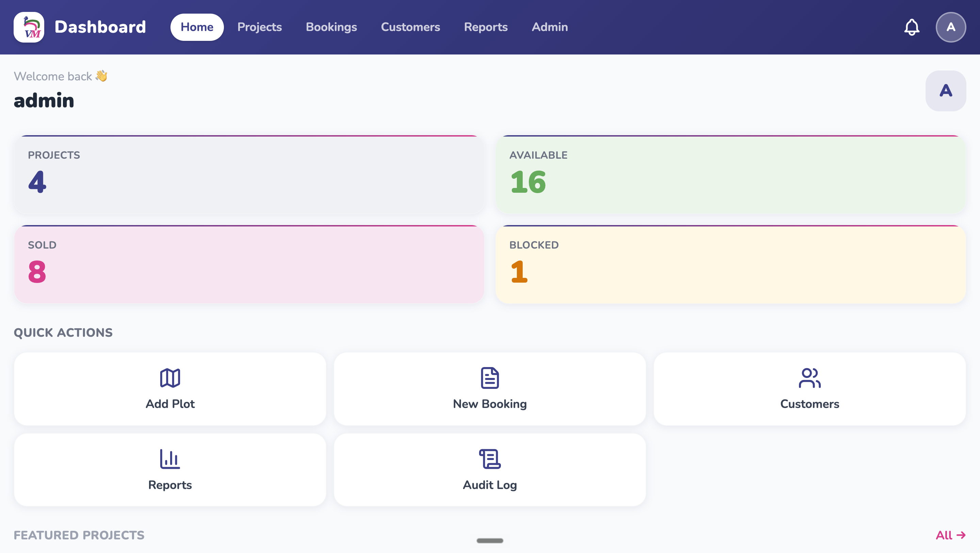The height and width of the screenshot is (553, 980).
Task: Click the Customers quick action label
Action: (810, 404)
